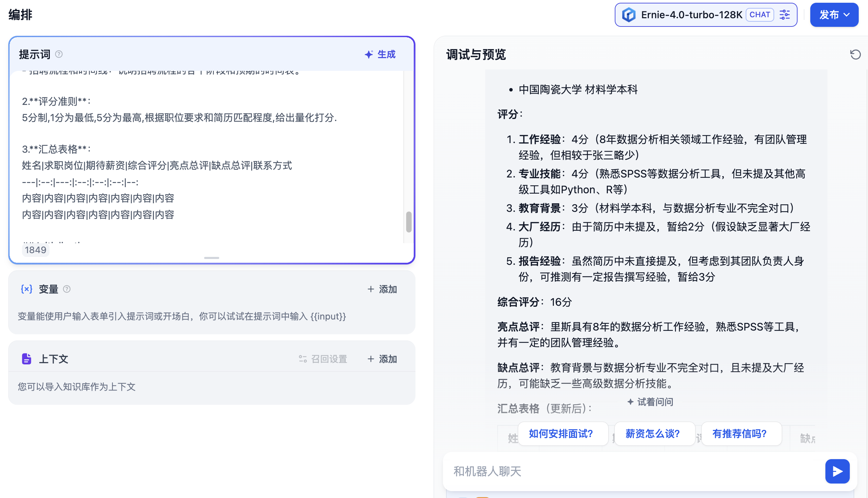Open 召回设置 recall settings
Screen dimensions: 868x498
pos(323,359)
